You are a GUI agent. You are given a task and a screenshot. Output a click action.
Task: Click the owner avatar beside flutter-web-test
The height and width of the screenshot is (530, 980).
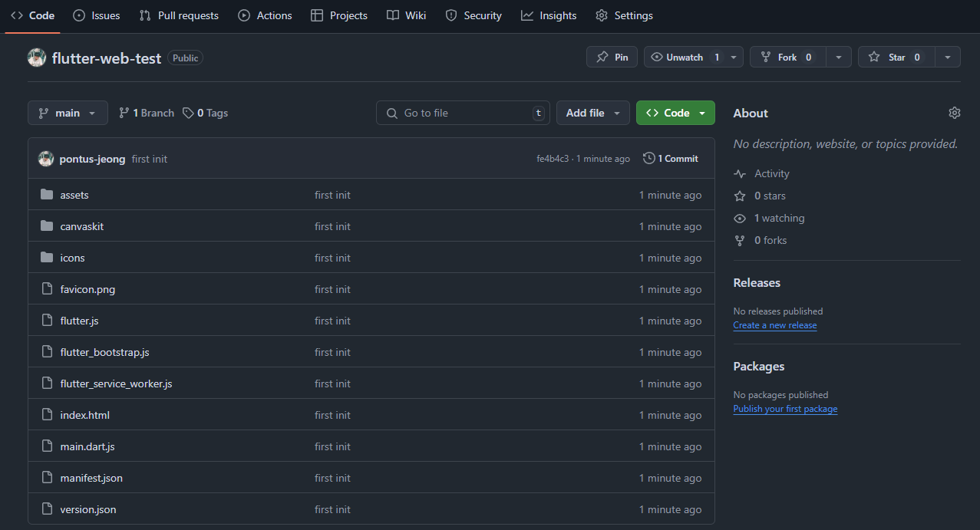37,58
